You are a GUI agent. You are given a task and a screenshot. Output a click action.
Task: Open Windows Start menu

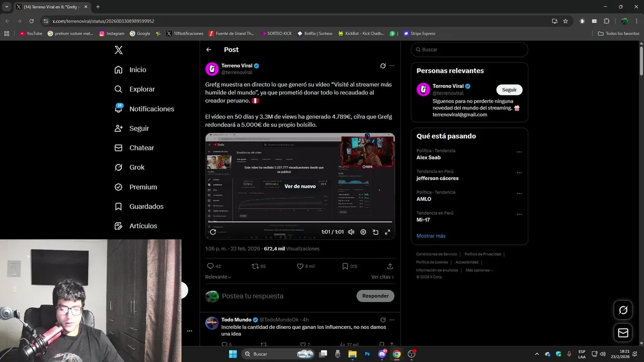[233, 354]
